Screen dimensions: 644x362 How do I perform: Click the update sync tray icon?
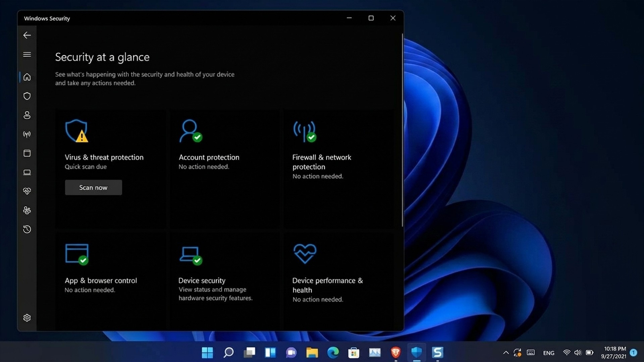pos(518,353)
